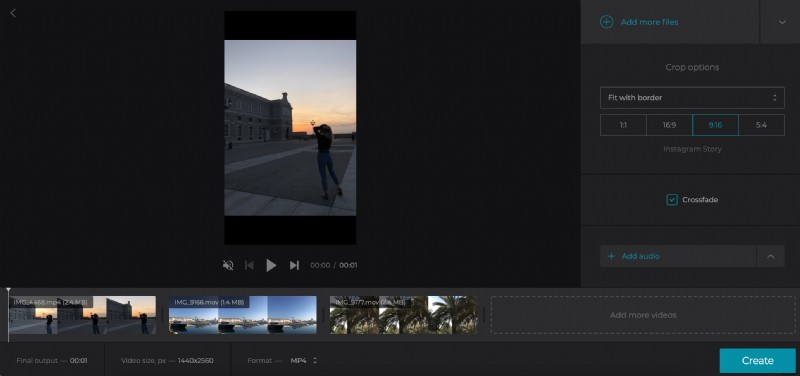This screenshot has width=800, height=376.
Task: Select the 16:9 aspect ratio
Action: [x=669, y=125]
